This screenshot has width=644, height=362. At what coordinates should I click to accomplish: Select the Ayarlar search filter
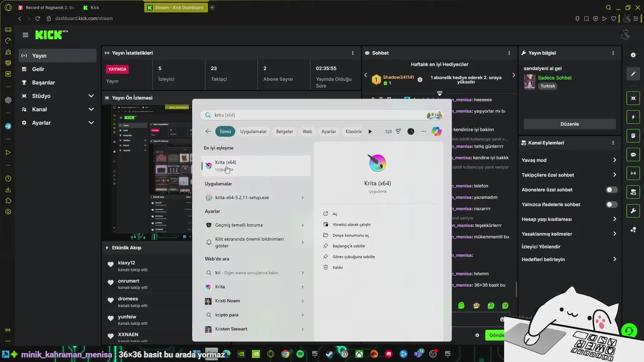tap(329, 132)
